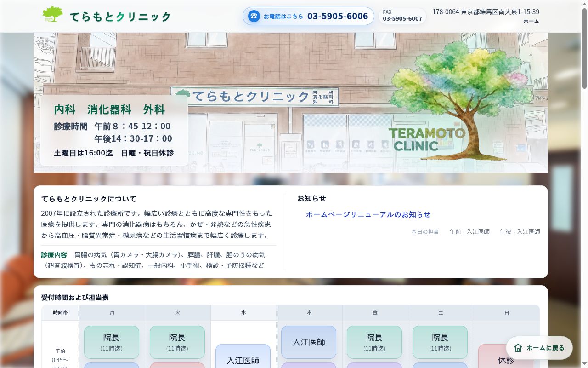
Task: Select the 火 column header
Action: coord(178,313)
